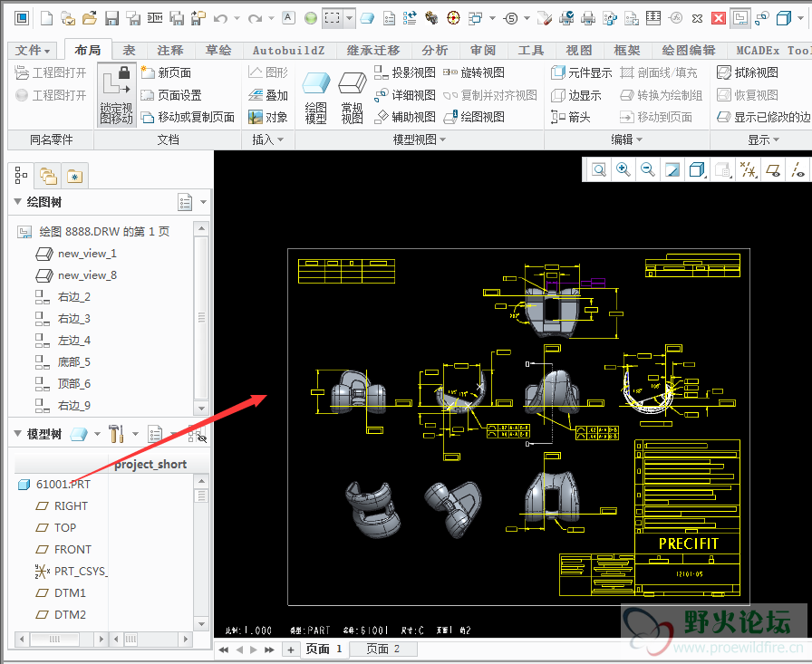The height and width of the screenshot is (664, 812).
Task: Click Zoom In in graphics toolbar
Action: 623,169
